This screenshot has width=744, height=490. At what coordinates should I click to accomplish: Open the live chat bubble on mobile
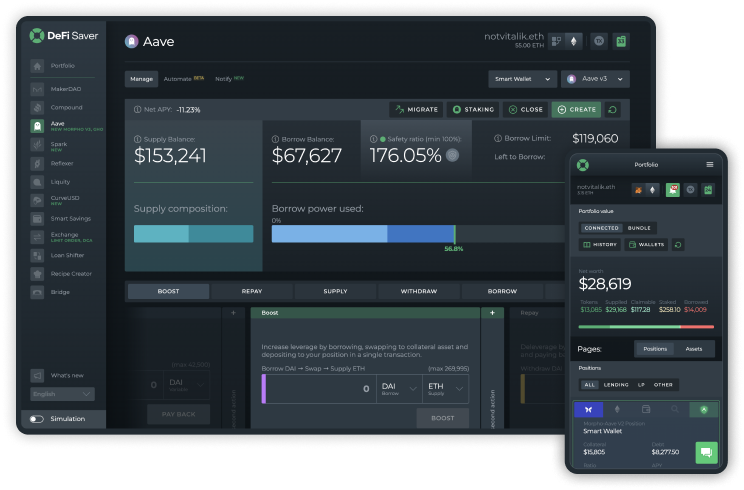[706, 453]
